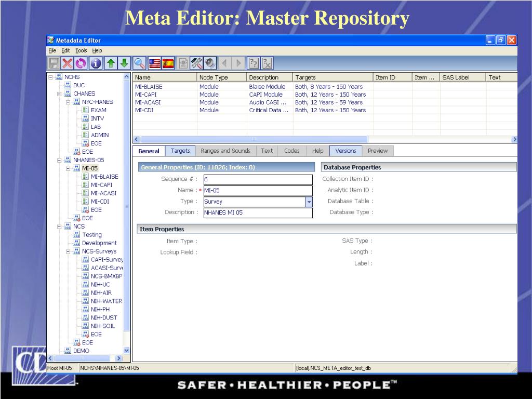This screenshot has width=532, height=399.
Task: Click the save floppy disk icon
Action: click(x=54, y=63)
